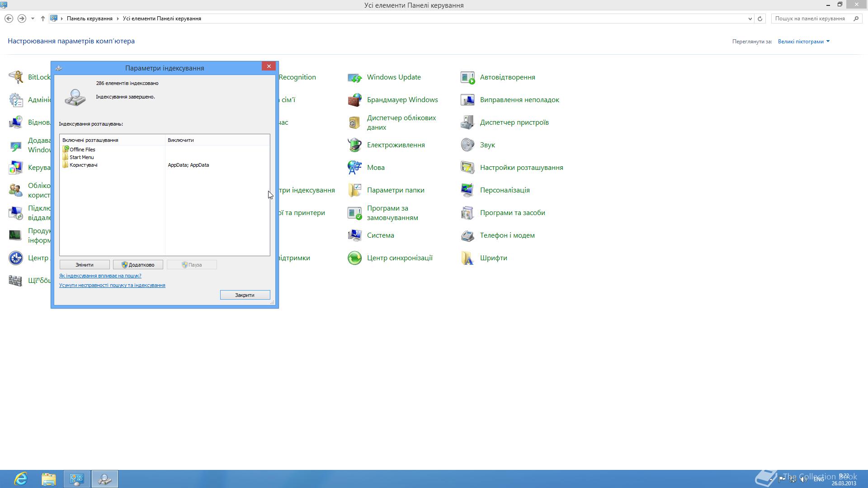This screenshot has width=868, height=488.
Task: Click the Закрити button in dialog
Action: tap(245, 295)
